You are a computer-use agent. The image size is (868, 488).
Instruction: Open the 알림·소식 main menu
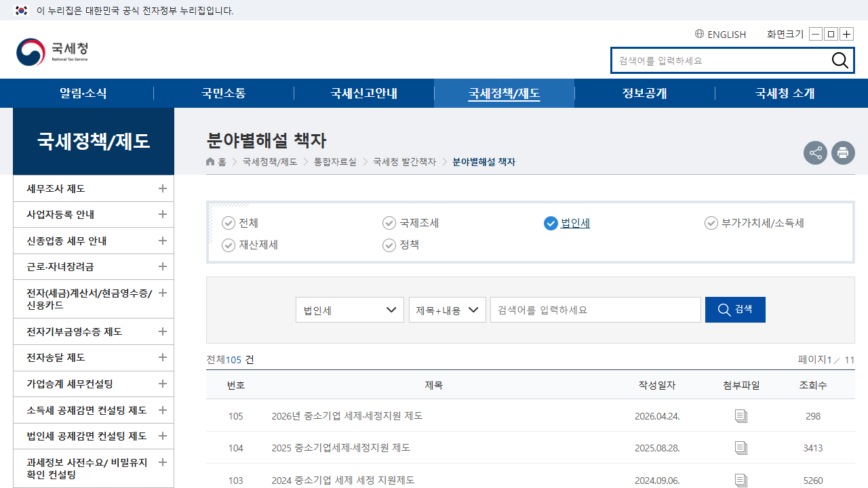[83, 94]
